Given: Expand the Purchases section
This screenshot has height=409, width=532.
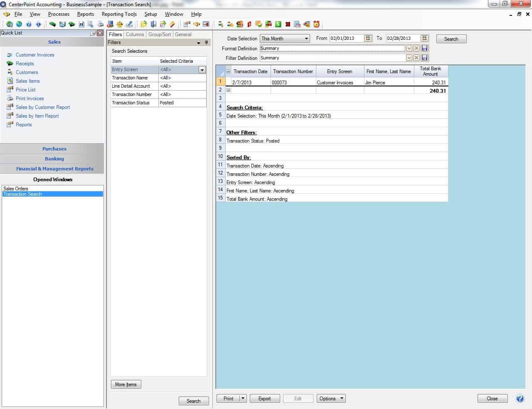Looking at the screenshot, I should click(x=52, y=149).
